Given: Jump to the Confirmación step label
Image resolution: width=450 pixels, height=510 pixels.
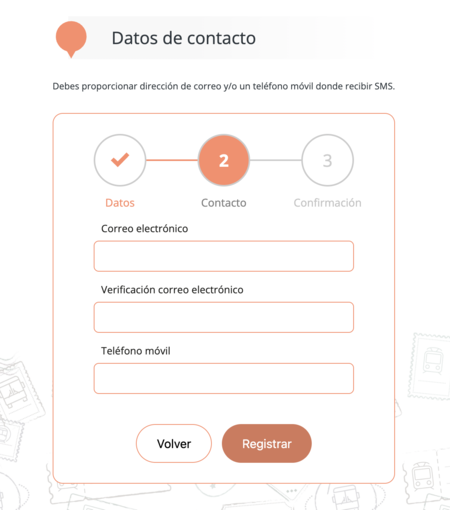Looking at the screenshot, I should (327, 203).
